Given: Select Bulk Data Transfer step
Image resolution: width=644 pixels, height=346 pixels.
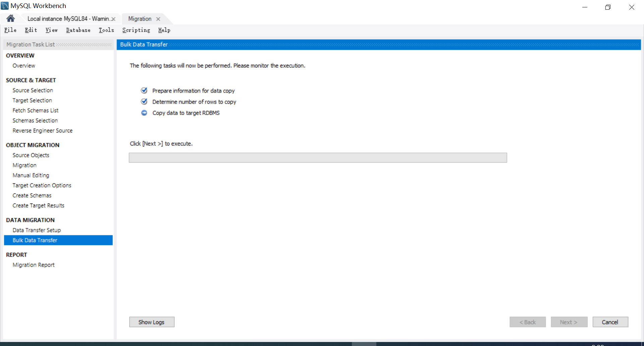Looking at the screenshot, I should (58, 240).
